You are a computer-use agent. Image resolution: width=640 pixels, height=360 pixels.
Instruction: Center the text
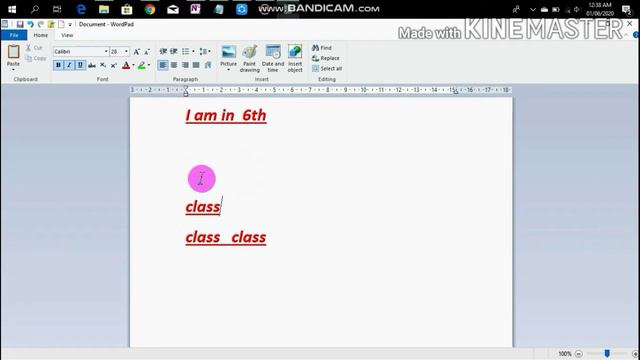[x=174, y=65]
